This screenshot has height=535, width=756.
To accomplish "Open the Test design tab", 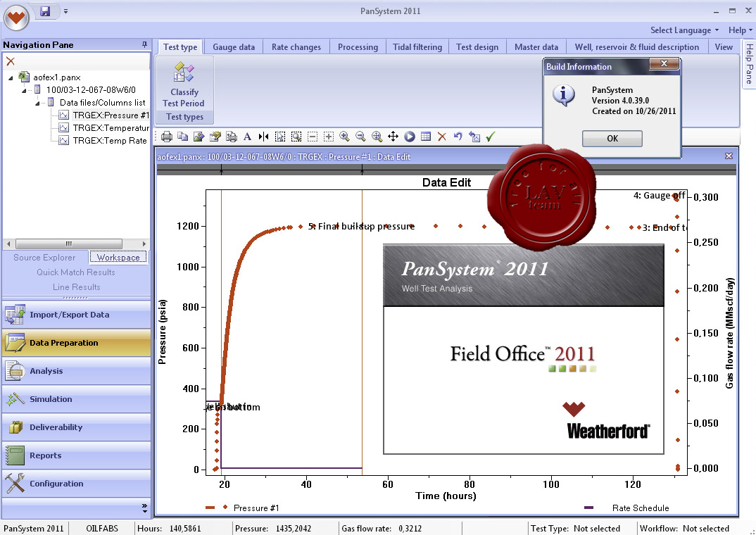I will (x=477, y=47).
